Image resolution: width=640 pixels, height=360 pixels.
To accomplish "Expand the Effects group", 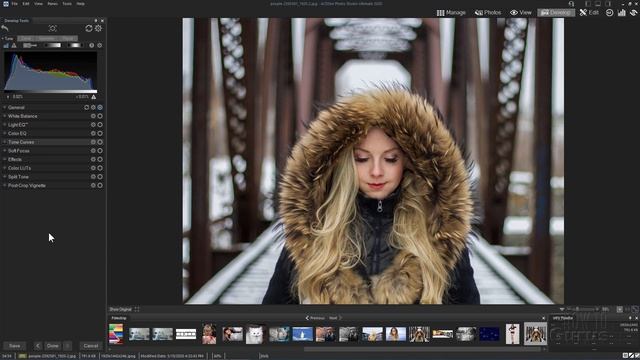I will click(x=4, y=159).
